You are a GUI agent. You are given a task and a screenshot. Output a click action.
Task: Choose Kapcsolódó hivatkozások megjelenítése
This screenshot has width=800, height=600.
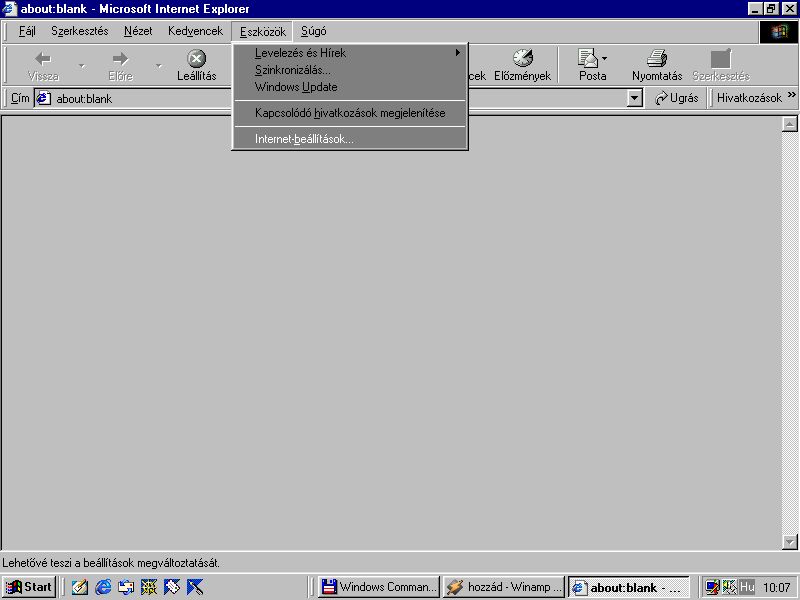coord(351,113)
